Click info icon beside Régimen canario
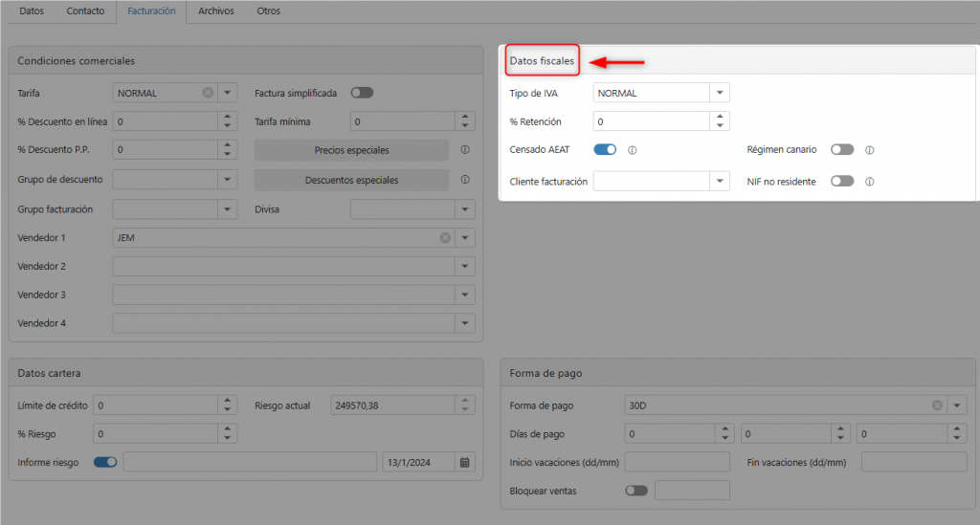The image size is (980, 525). 870,150
